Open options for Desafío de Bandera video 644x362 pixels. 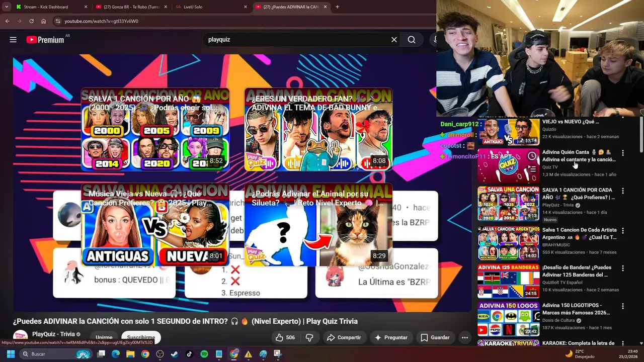pyautogui.click(x=623, y=268)
